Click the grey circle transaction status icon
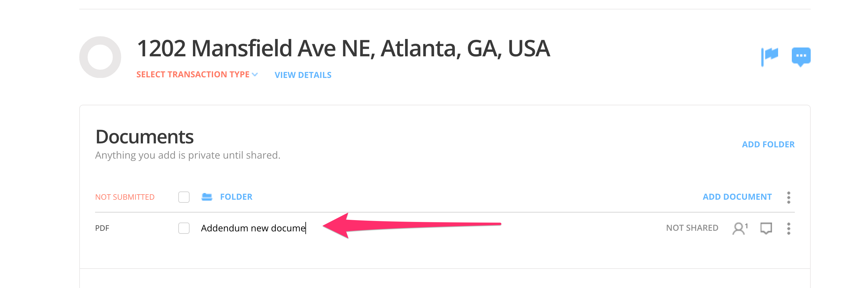 [x=100, y=57]
